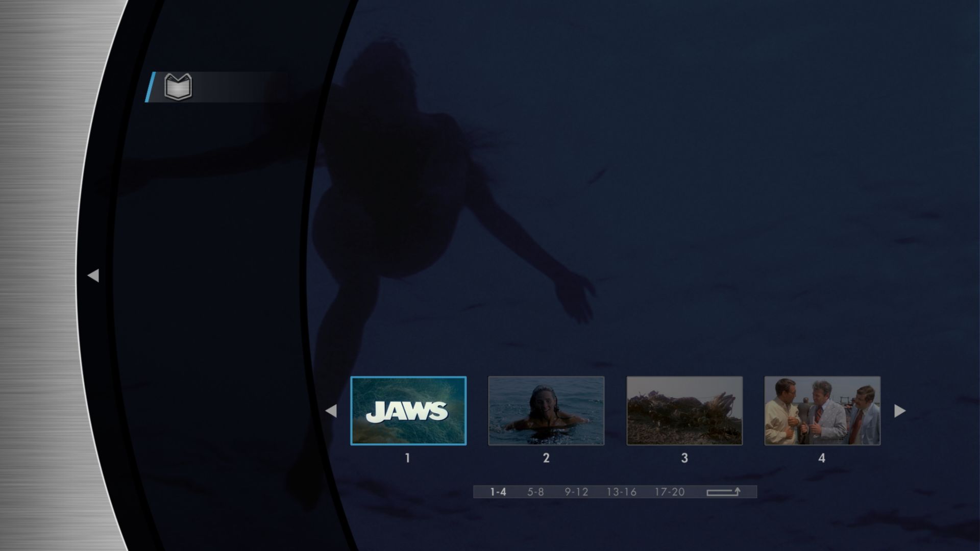Click the left arrow to collapse the menu
The image size is (980, 551).
coord(93,275)
